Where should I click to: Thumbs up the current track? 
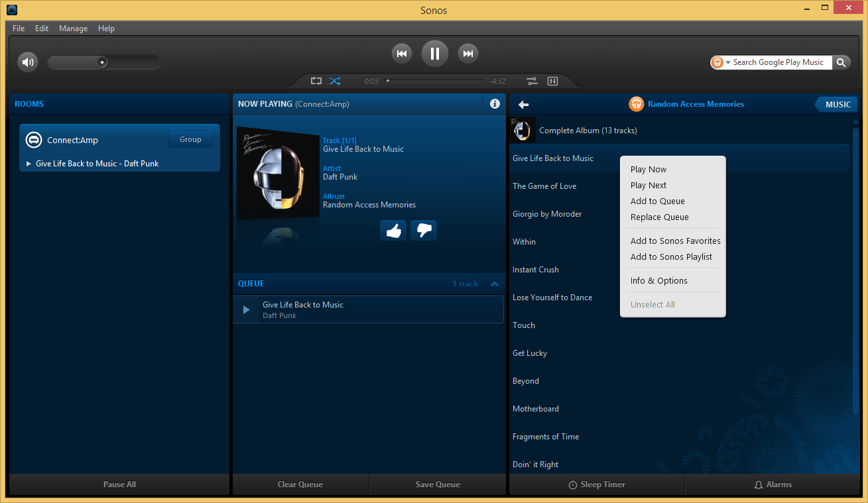(x=393, y=231)
